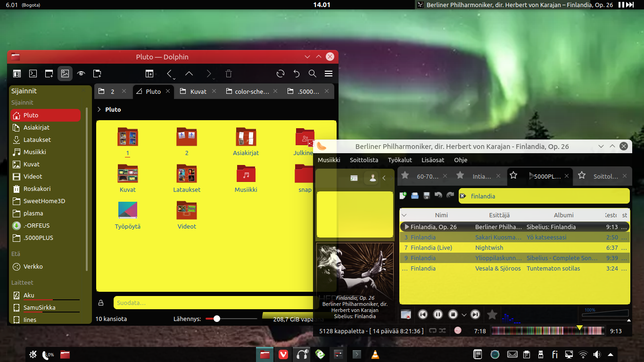Open Roskakori in the places sidebar
The image size is (644, 362).
pos(45,189)
